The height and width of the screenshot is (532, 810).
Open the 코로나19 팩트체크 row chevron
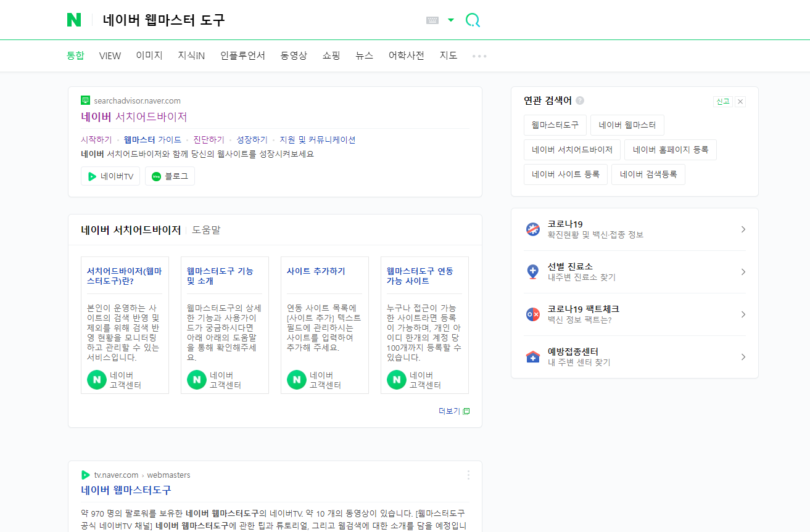(743, 314)
